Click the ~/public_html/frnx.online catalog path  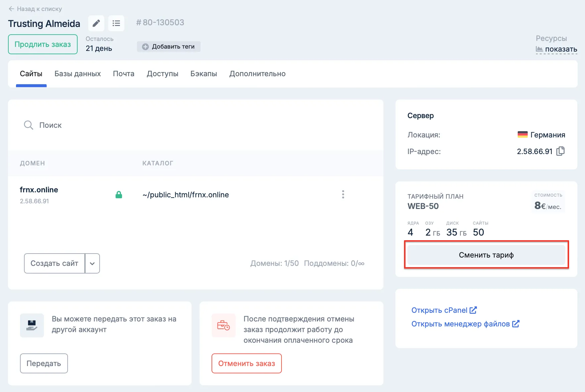coord(186,195)
